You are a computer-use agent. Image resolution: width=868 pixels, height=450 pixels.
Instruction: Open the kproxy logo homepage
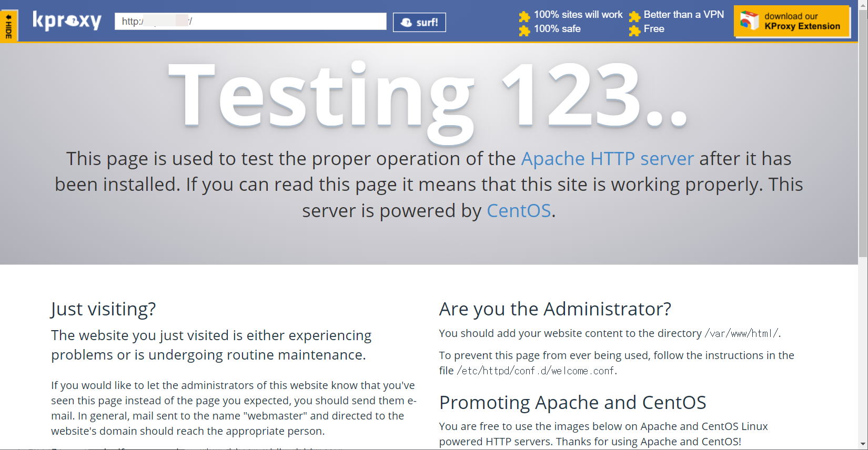67,21
